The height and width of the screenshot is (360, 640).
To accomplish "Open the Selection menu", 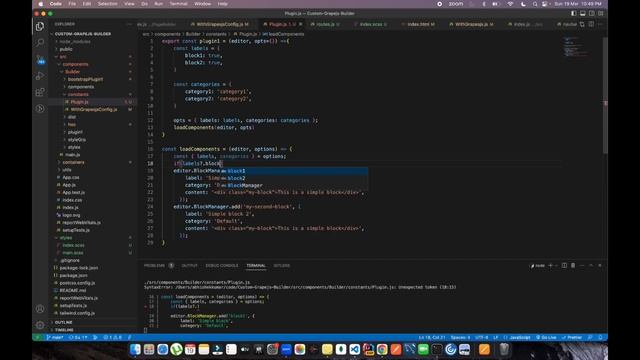I will click(107, 4).
